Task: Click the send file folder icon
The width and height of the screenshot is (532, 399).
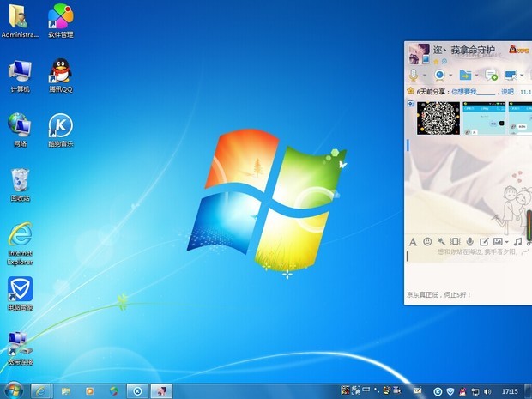Action: 464,76
